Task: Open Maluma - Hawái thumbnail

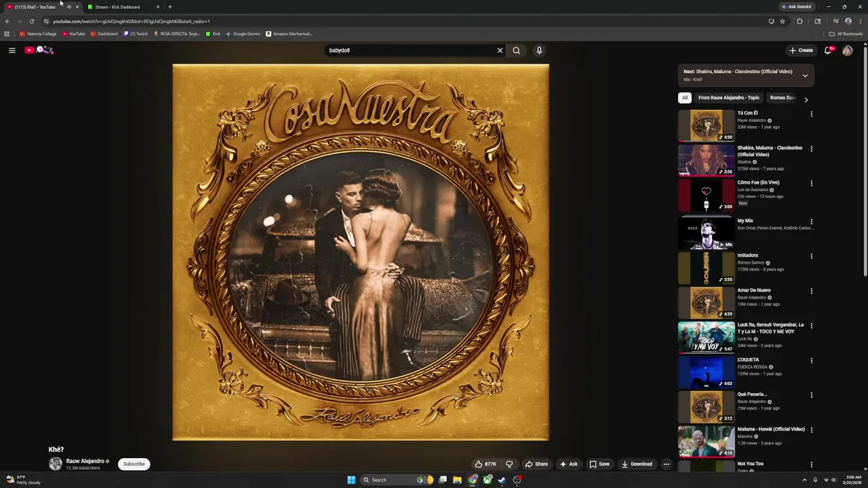Action: pos(706,441)
